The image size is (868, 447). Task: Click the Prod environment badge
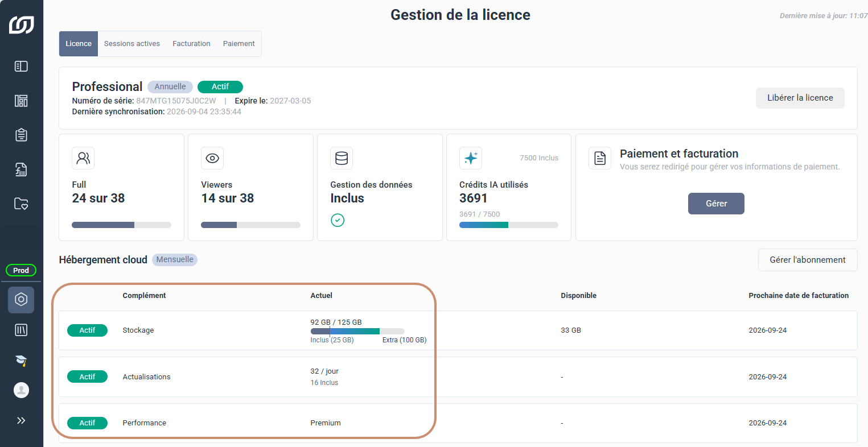pyautogui.click(x=21, y=270)
